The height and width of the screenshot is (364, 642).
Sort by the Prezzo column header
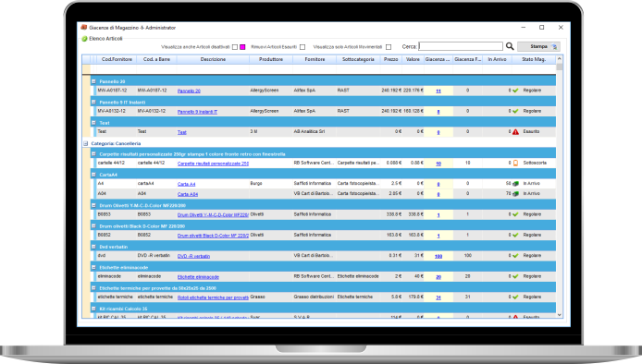pos(391,59)
